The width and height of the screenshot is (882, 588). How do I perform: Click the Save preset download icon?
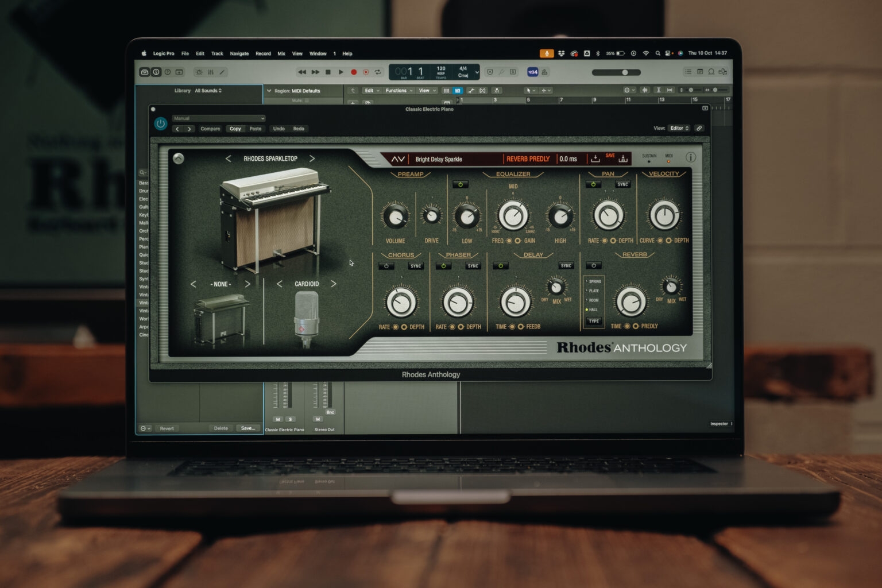click(624, 158)
